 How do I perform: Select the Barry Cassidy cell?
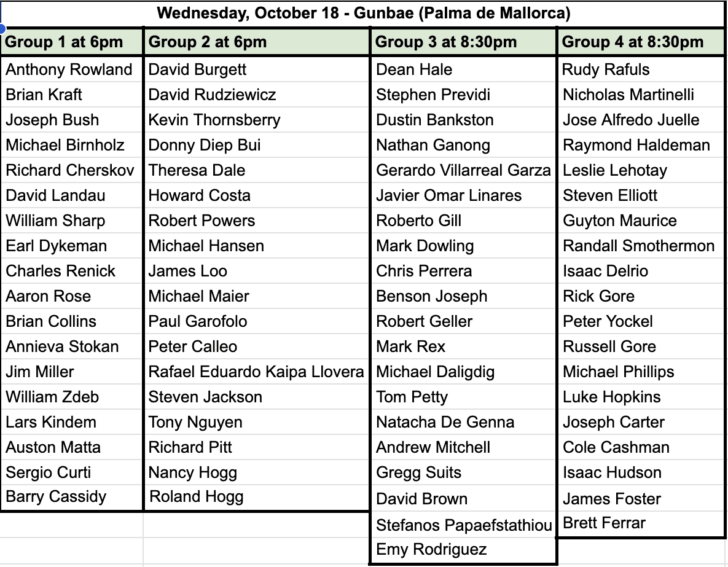click(72, 497)
